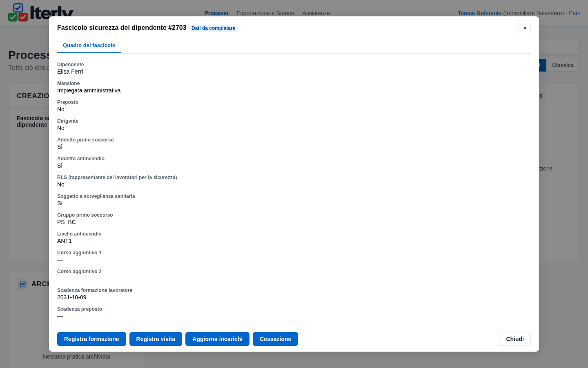The width and height of the screenshot is (588, 368).
Task: Open Aggiorna incarichi action
Action: (x=217, y=339)
